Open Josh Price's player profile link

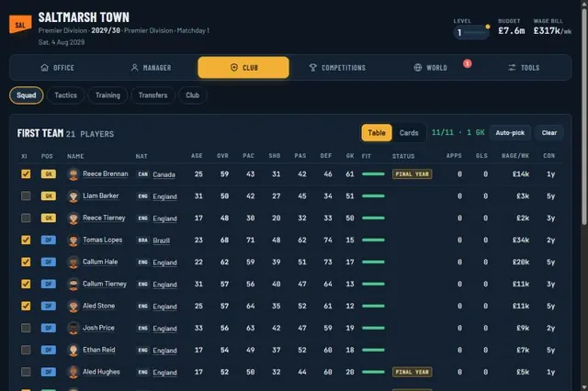(98, 328)
